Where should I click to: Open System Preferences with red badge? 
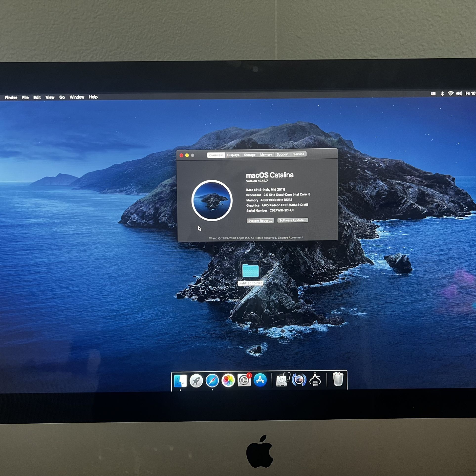tap(244, 380)
